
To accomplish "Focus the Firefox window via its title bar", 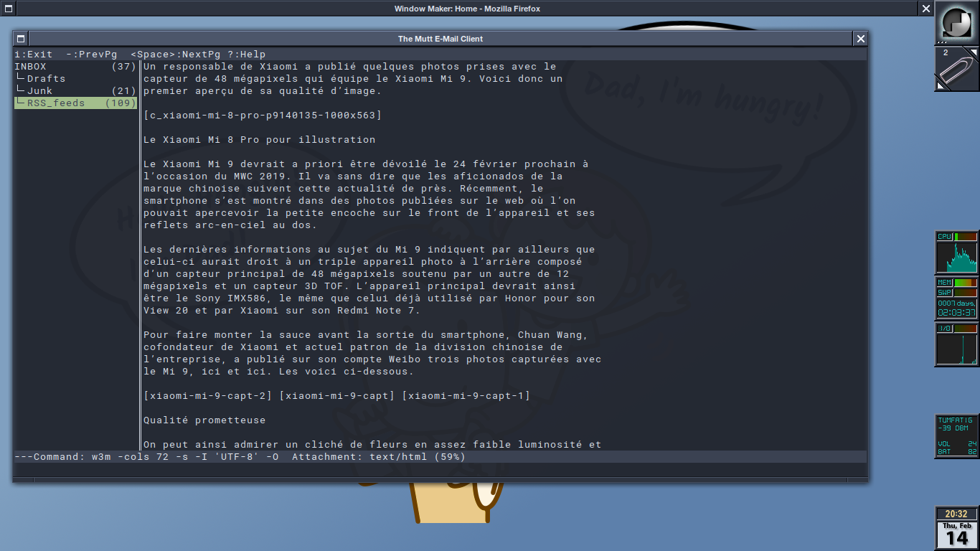I will point(467,9).
